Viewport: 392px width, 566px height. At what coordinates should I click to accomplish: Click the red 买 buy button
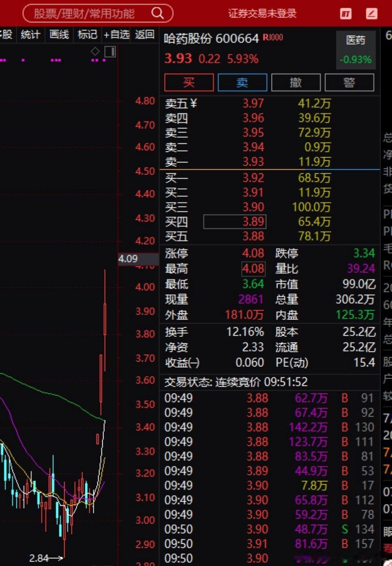coord(189,82)
